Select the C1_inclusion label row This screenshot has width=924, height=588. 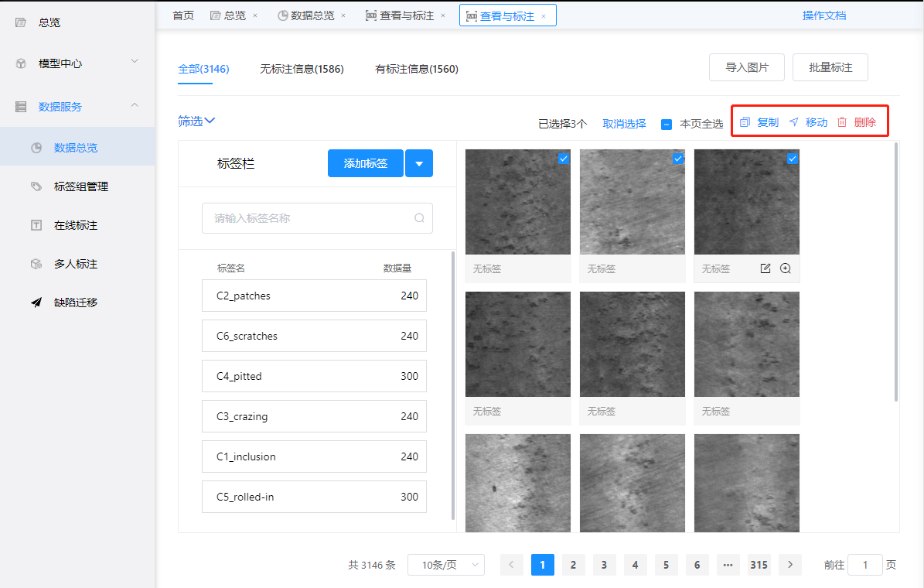pyautogui.click(x=314, y=456)
